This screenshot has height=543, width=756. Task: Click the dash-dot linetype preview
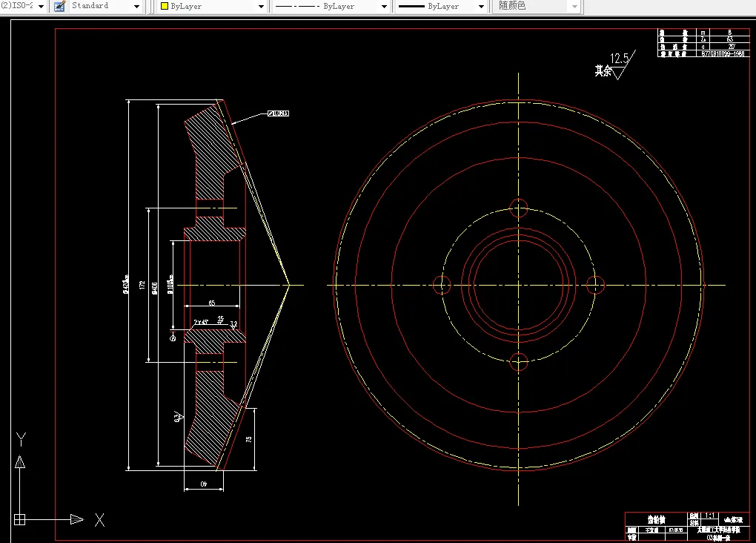[297, 6]
